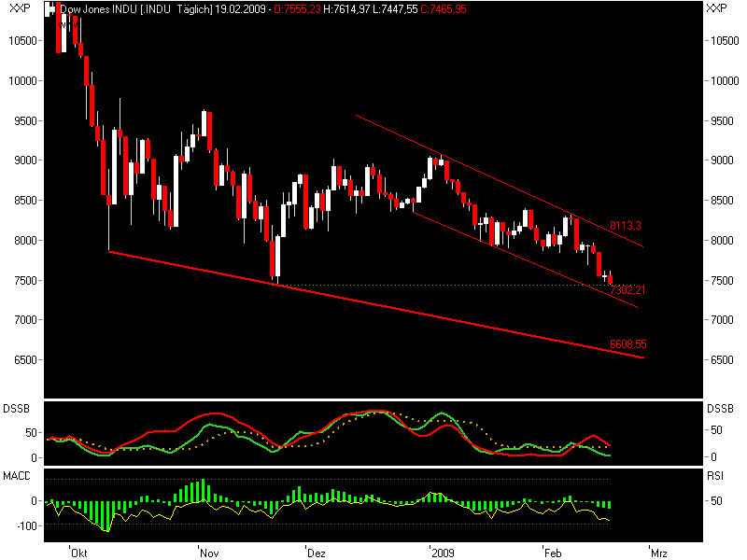Image resolution: width=747 pixels, height=560 pixels.
Task: Select the DSSB panel label
Action: coord(17,406)
